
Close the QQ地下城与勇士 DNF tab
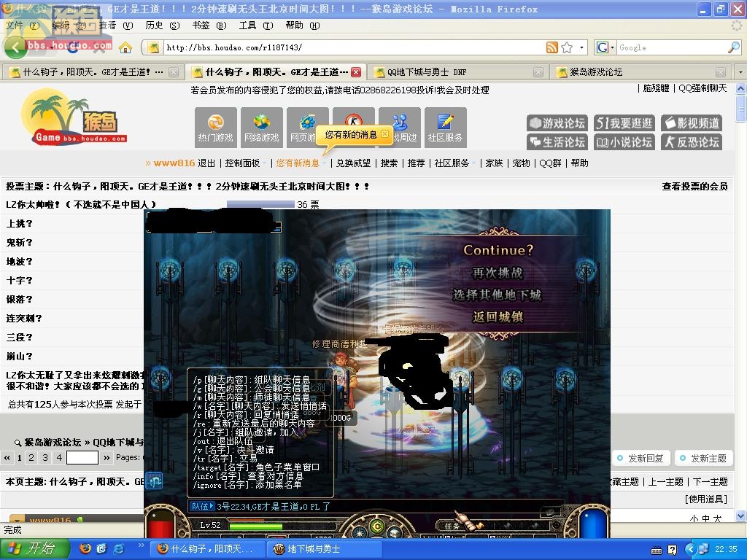[x=538, y=72]
